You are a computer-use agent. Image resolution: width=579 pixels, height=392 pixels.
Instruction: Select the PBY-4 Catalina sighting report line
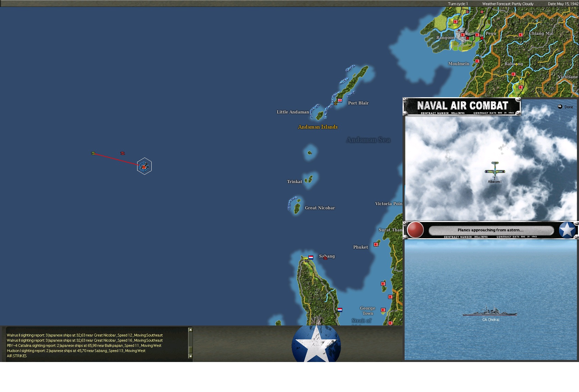click(84, 345)
